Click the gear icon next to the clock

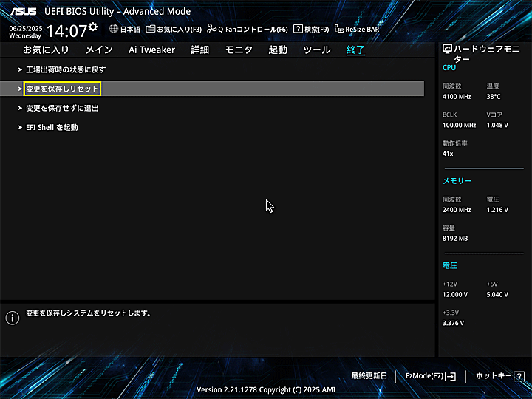click(92, 27)
